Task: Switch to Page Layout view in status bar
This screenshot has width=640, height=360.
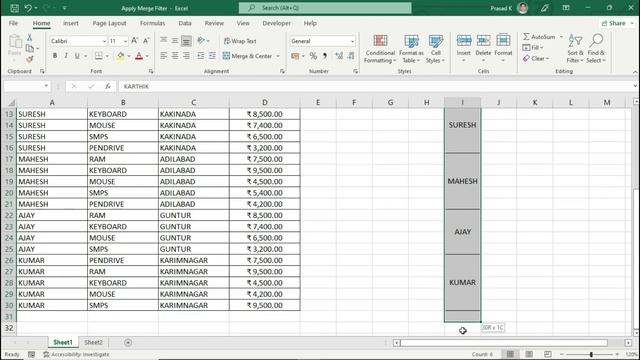Action: point(529,354)
